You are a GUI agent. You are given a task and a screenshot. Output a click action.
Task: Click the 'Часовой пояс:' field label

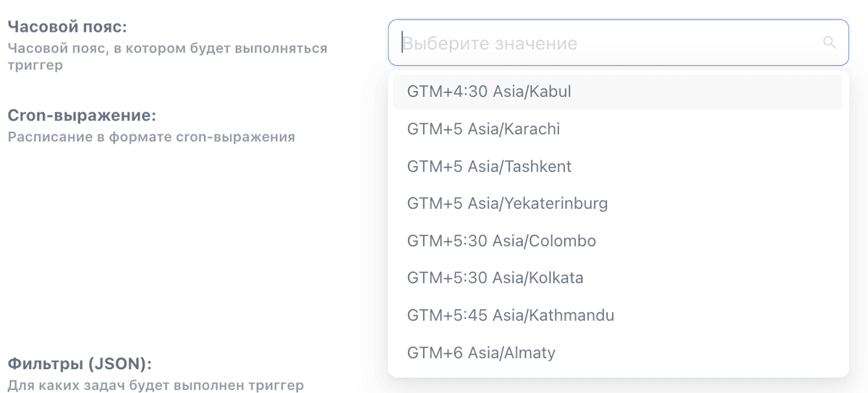click(x=67, y=27)
